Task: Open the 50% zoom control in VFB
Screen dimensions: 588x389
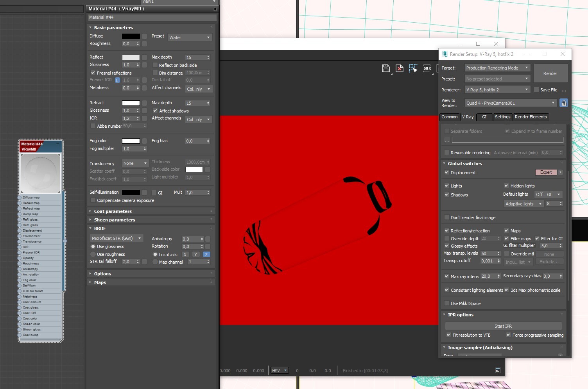Action: [x=427, y=68]
